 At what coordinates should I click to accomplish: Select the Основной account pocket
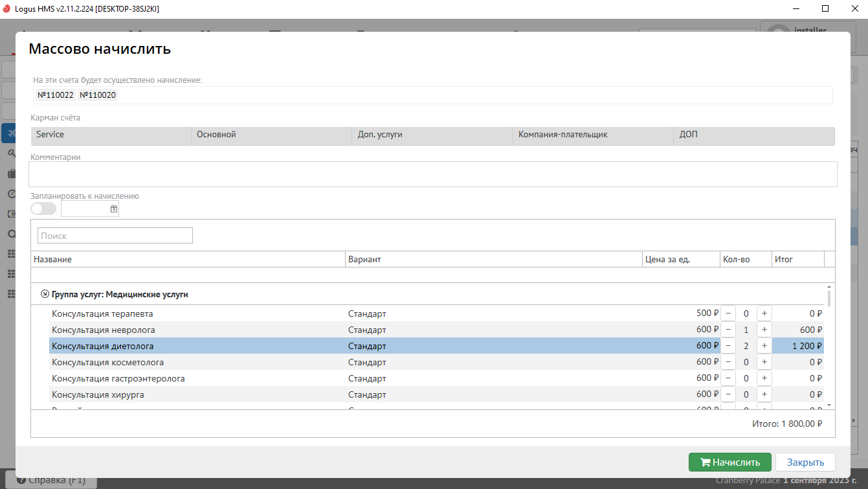tap(272, 135)
